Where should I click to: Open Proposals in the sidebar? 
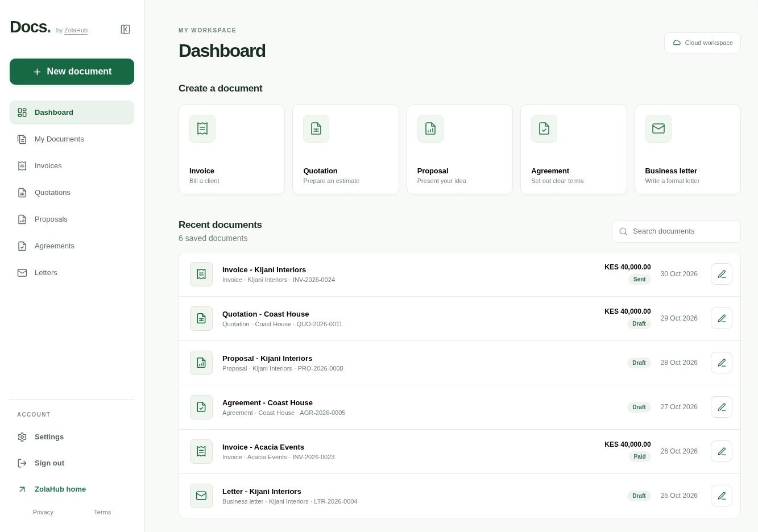(72, 219)
